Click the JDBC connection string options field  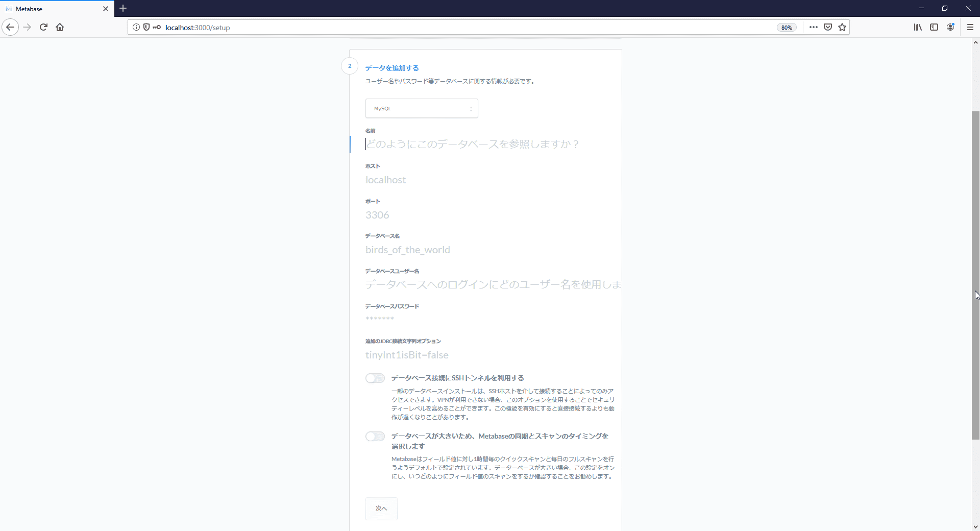[x=485, y=355]
